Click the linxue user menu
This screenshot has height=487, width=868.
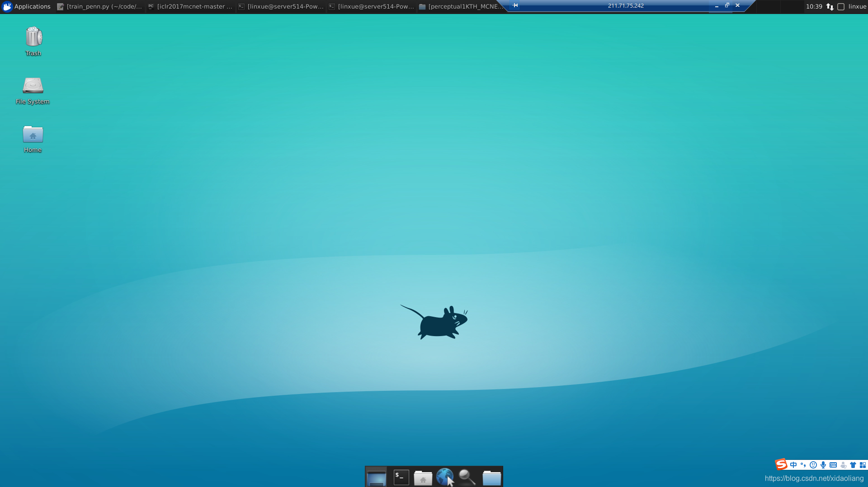point(857,6)
